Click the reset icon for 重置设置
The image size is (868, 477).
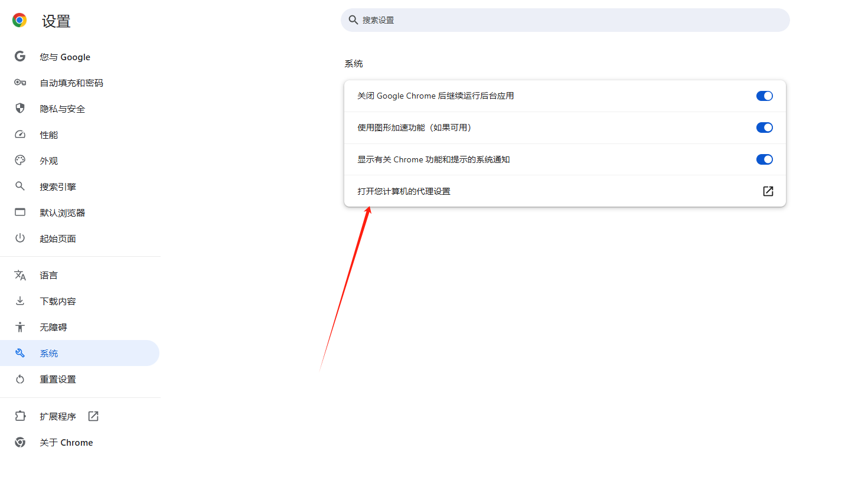[x=20, y=379]
